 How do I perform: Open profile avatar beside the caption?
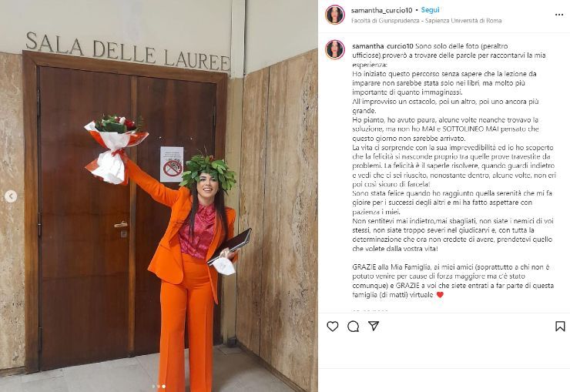pos(335,50)
